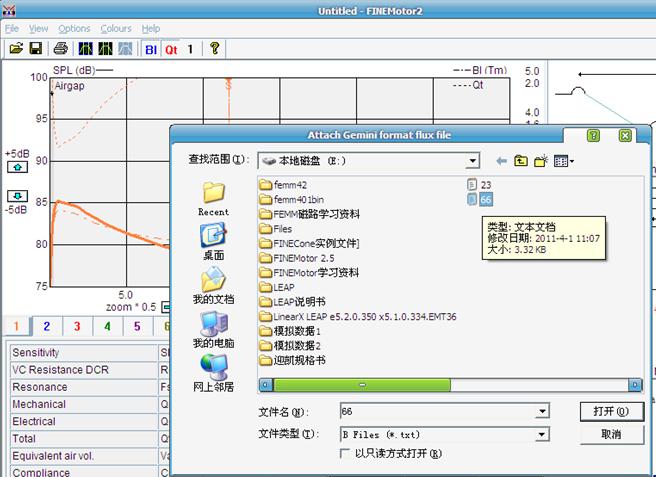This screenshot has width=656, height=477.
Task: Click the Print toolbar icon
Action: [61, 49]
